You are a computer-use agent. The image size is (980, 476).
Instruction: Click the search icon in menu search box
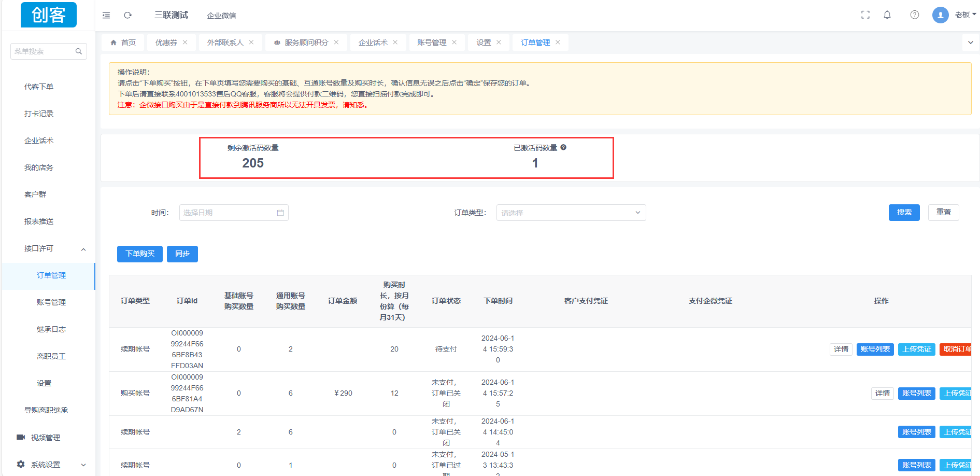pos(79,51)
